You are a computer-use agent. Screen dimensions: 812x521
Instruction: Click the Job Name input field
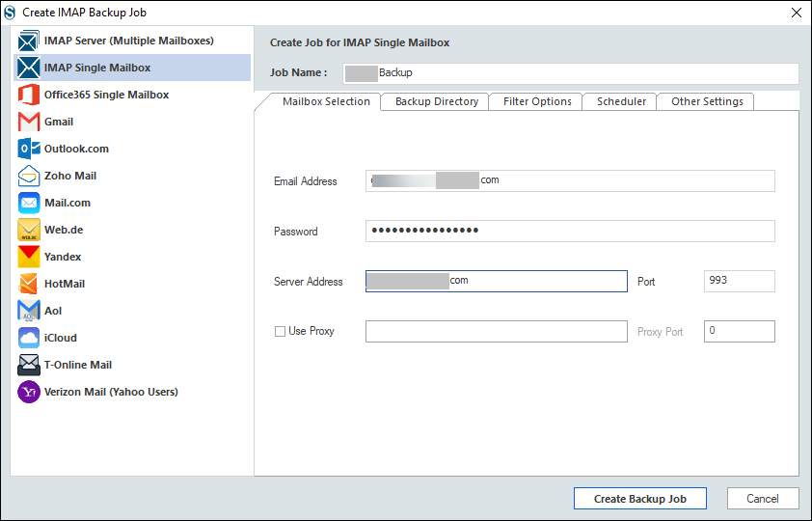(x=571, y=73)
